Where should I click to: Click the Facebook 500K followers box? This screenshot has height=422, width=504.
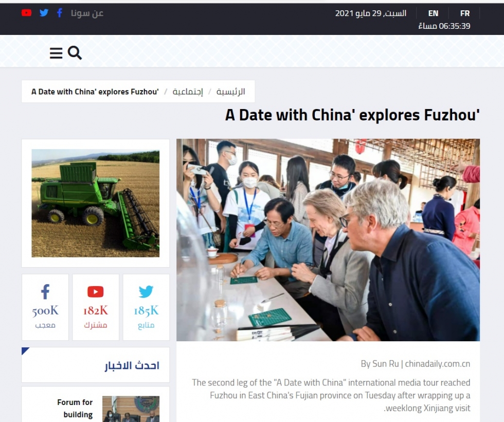[45, 307]
